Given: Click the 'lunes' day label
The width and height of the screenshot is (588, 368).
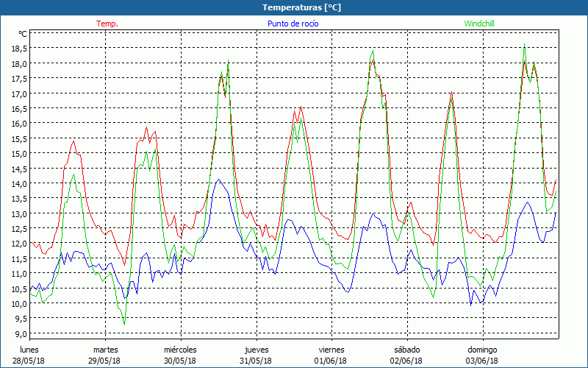Looking at the screenshot, I should (29, 350).
